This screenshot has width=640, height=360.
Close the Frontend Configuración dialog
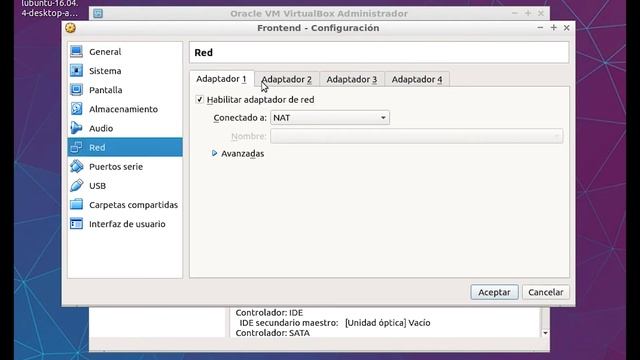pyautogui.click(x=567, y=28)
